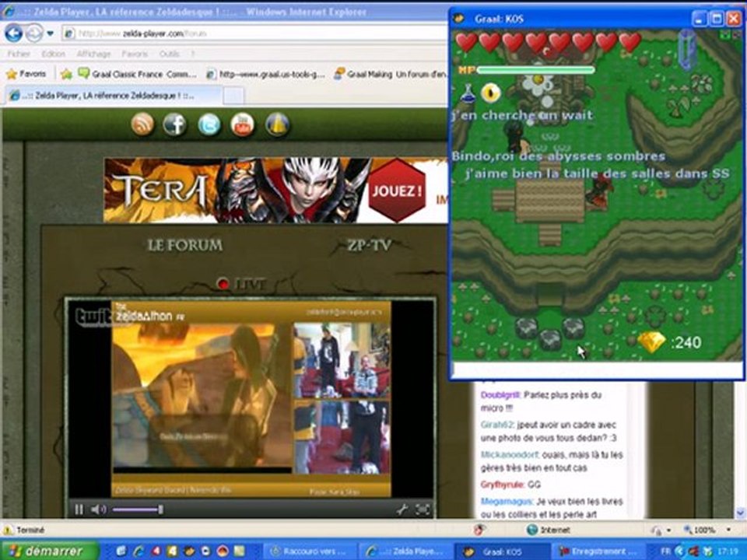This screenshot has width=747, height=560.
Task: Click scrollbar down arrow of the page
Action: coord(740,513)
